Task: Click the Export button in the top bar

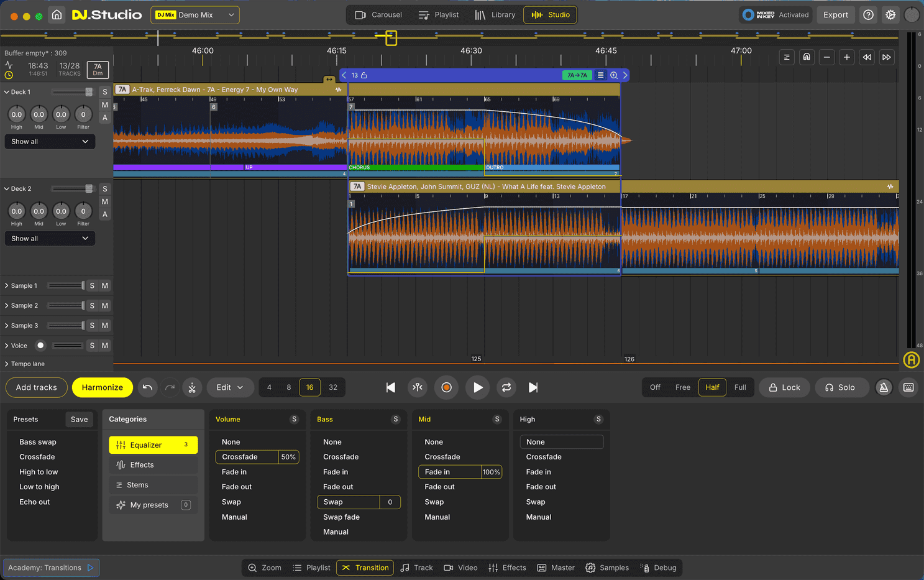Action: 836,14
